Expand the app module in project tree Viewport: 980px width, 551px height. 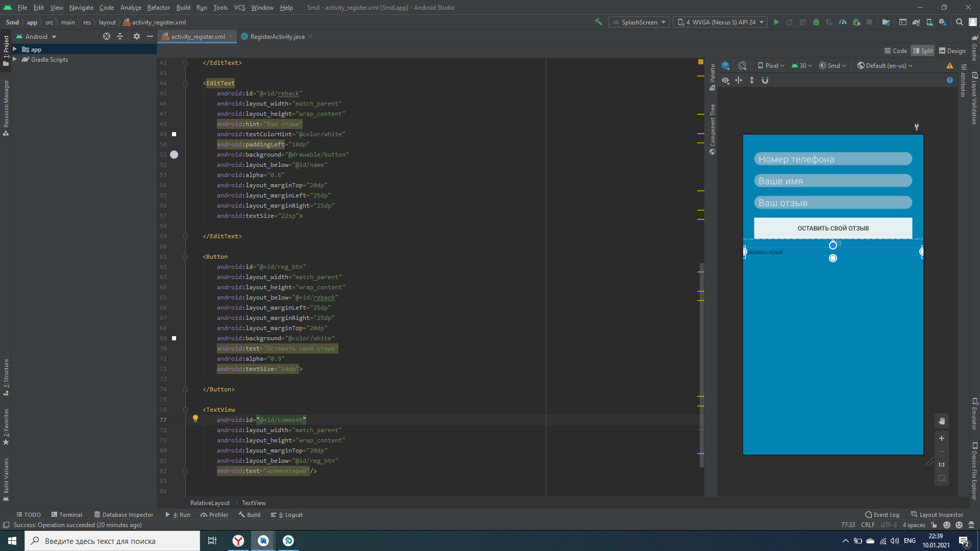coord(15,49)
